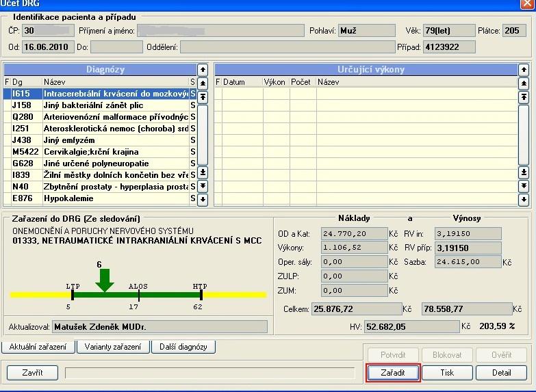The height and width of the screenshot is (392, 536).
Task: Click double up-arrow button in Určující výkony panel
Action: coord(524,83)
